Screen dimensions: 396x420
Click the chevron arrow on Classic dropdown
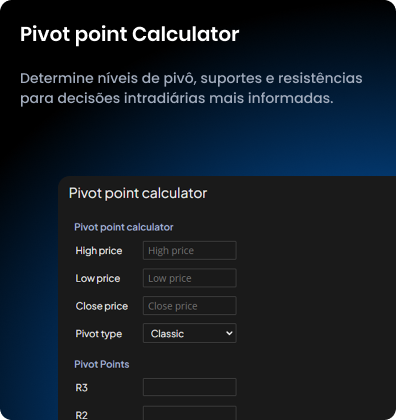pos(229,333)
